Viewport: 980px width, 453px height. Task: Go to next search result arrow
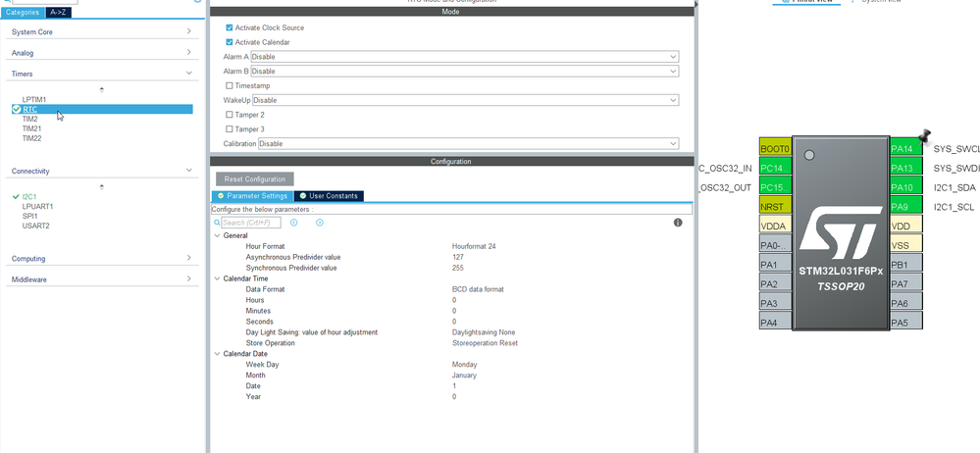coord(320,223)
